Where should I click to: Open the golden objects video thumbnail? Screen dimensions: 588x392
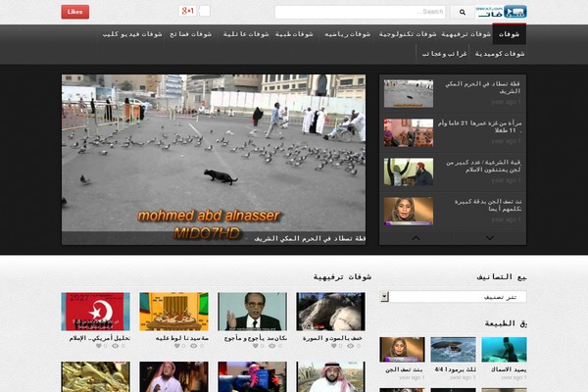(x=96, y=377)
